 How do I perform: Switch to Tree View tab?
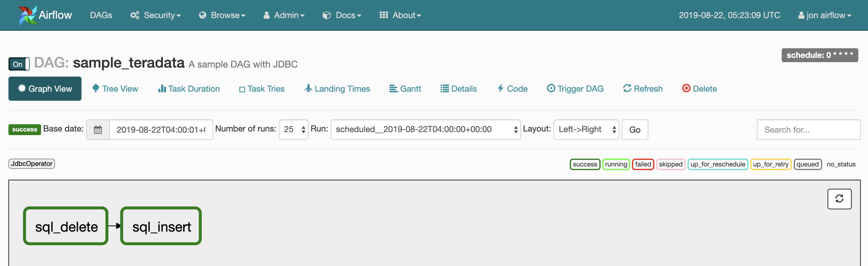click(x=115, y=89)
